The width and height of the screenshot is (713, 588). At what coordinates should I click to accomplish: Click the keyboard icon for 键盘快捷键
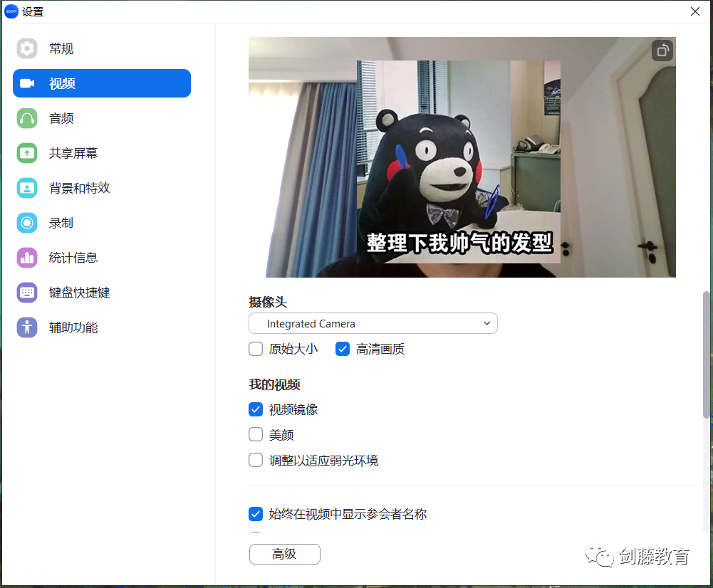click(x=27, y=293)
